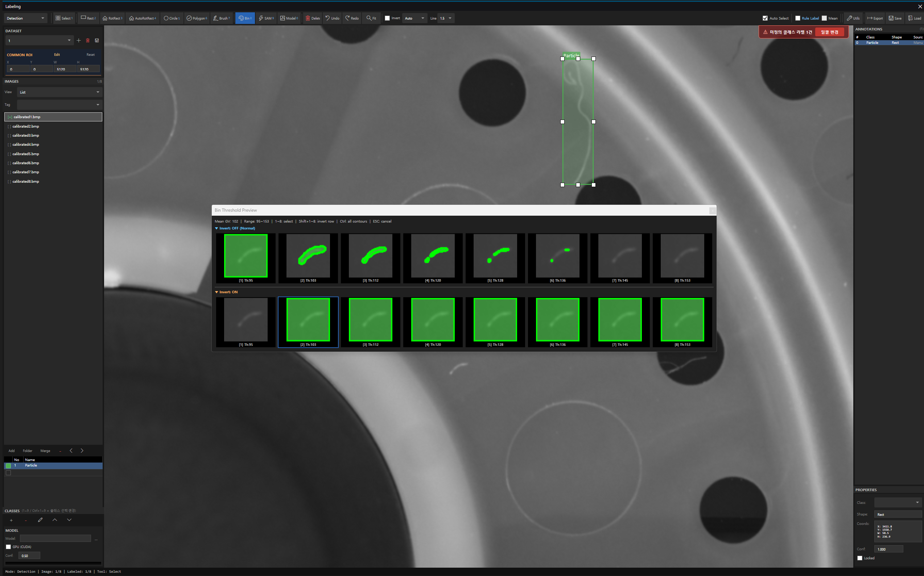Click the Merge button below images
Image resolution: width=924 pixels, height=576 pixels.
45,451
